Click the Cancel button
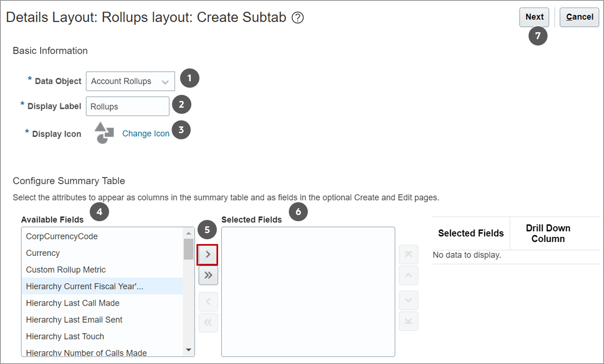 (x=579, y=17)
